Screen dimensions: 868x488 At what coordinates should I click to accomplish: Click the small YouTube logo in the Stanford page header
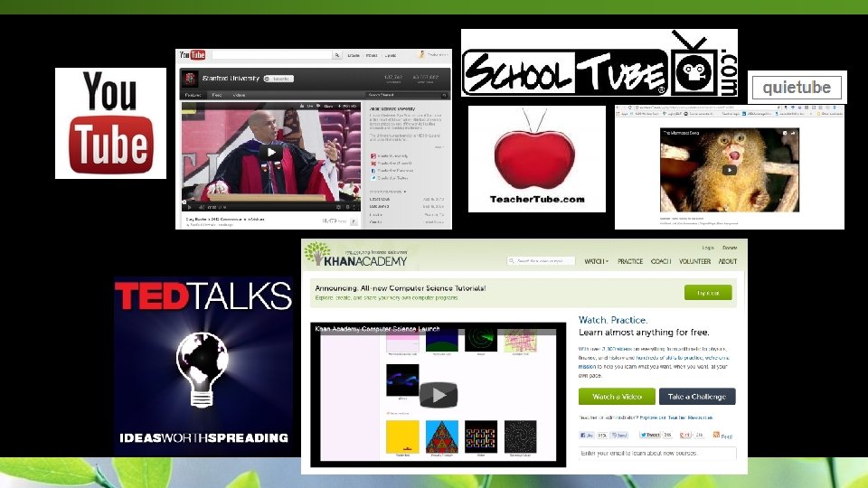point(192,55)
